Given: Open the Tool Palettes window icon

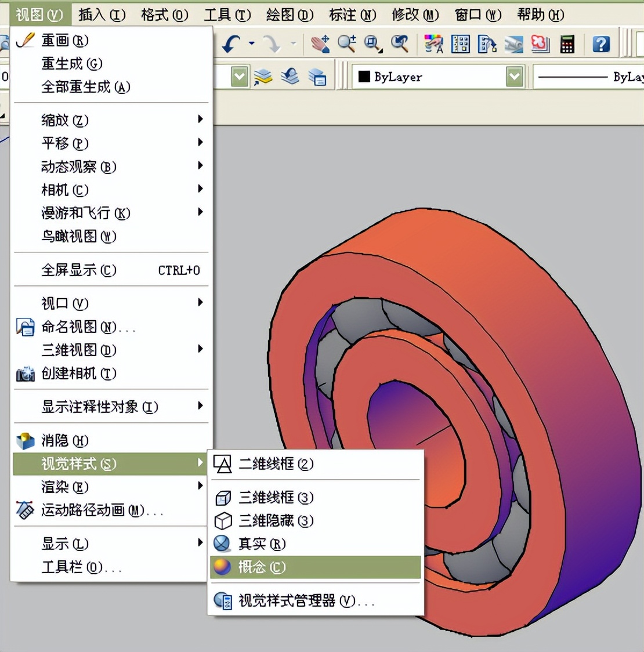Looking at the screenshot, I should 487,44.
